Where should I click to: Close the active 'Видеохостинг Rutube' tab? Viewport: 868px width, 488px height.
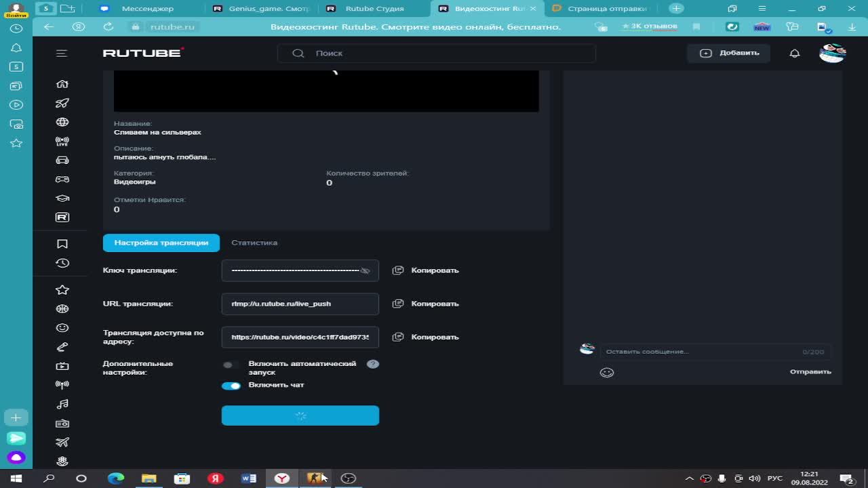(x=533, y=9)
